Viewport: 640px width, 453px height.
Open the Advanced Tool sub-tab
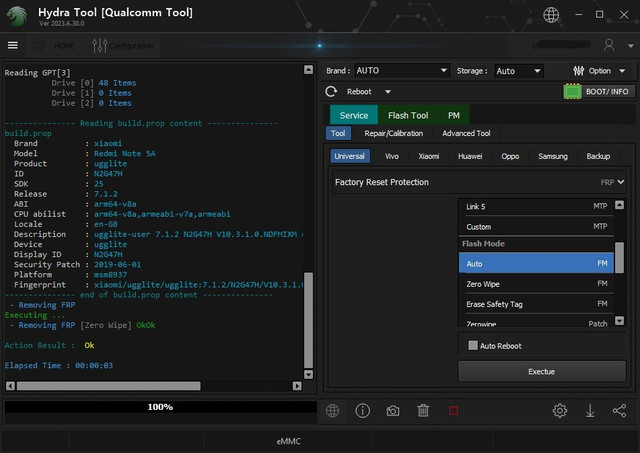click(x=466, y=133)
